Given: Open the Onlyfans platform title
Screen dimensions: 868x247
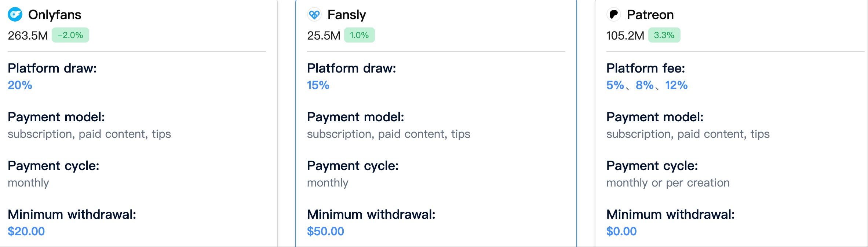Looking at the screenshot, I should tap(55, 15).
